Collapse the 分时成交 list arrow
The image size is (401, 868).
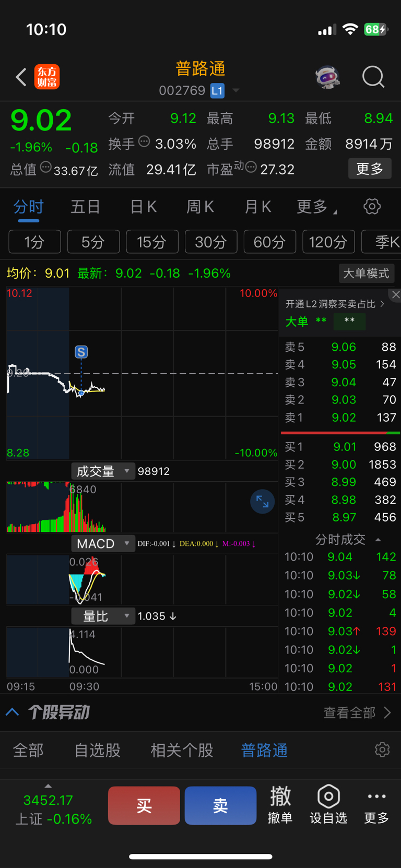coord(378,540)
